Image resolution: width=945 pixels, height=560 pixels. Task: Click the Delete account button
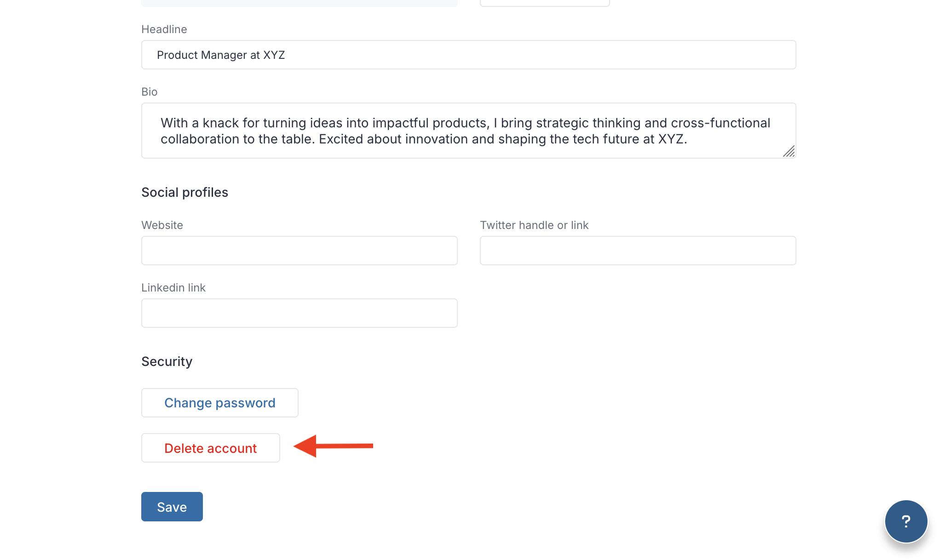[x=211, y=448]
